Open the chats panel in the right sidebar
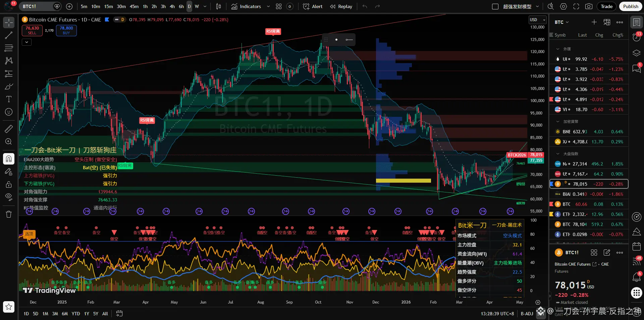The image size is (644, 320). 636,68
